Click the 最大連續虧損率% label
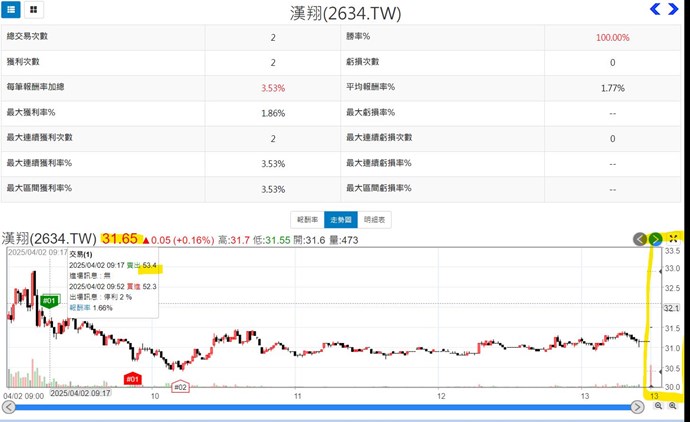This screenshot has width=690, height=422. [378, 163]
